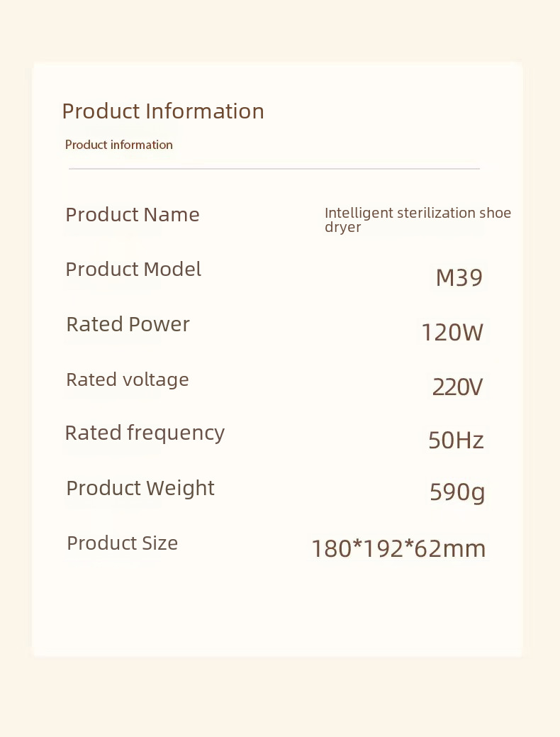Click the "Product Information" main heading
Screen dimensions: 560x737
(x=162, y=111)
